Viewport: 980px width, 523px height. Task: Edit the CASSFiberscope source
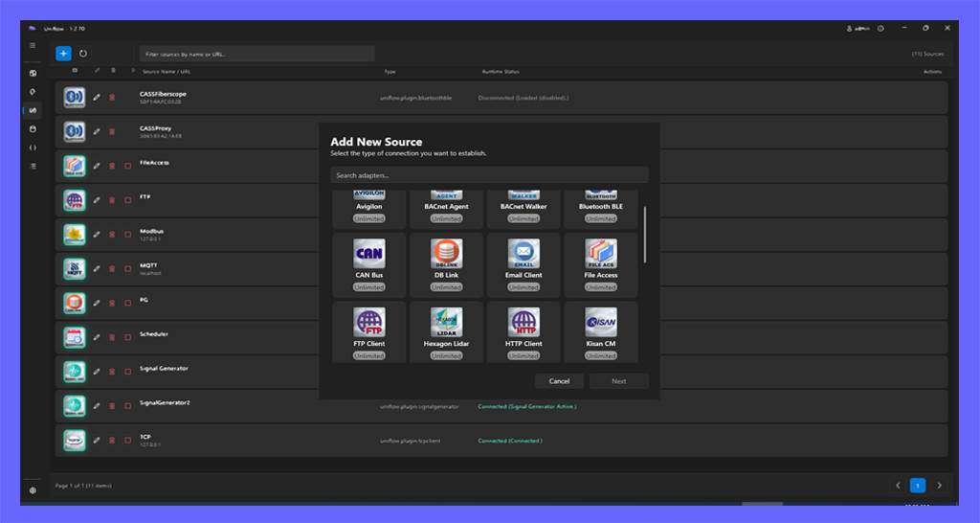tap(97, 98)
